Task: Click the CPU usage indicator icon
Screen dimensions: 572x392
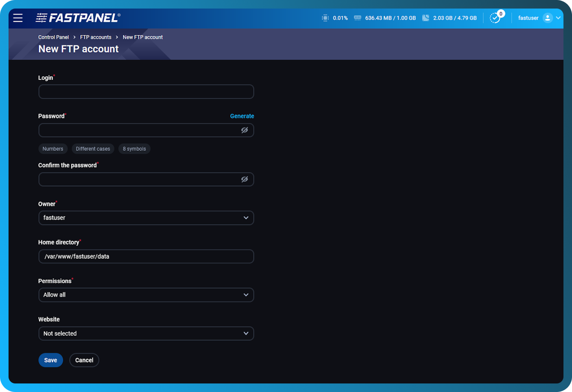Action: [x=325, y=18]
